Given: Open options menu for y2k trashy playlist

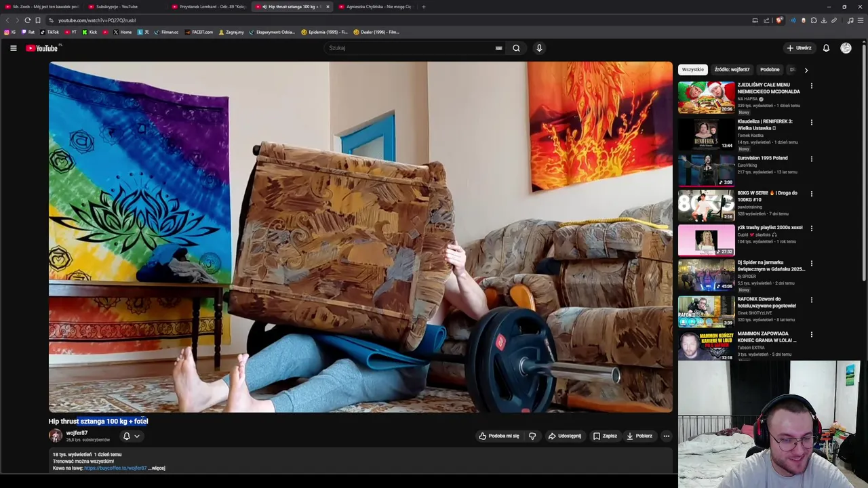Looking at the screenshot, I should click(811, 228).
